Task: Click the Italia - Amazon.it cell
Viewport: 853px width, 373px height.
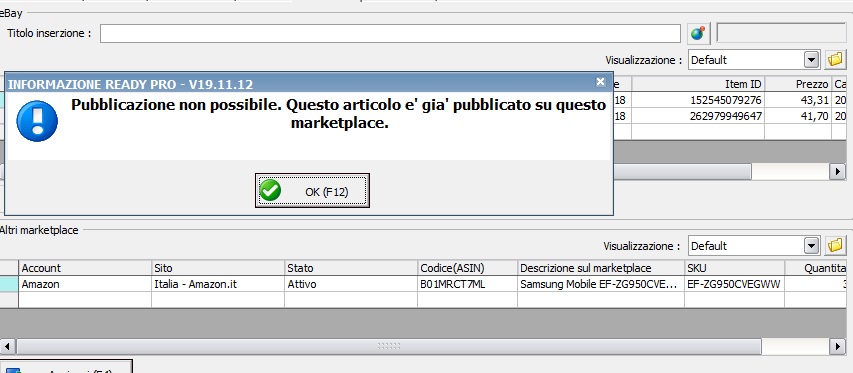Action: [218, 284]
